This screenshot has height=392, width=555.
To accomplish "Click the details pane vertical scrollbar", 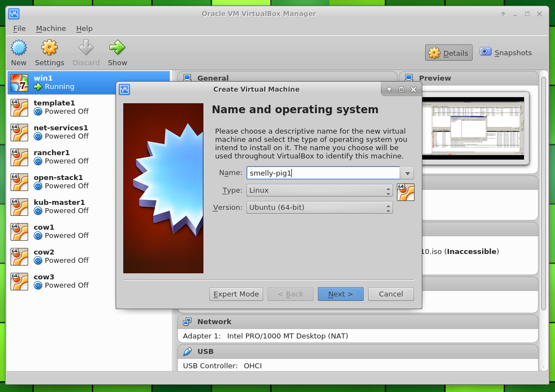I will click(x=544, y=193).
